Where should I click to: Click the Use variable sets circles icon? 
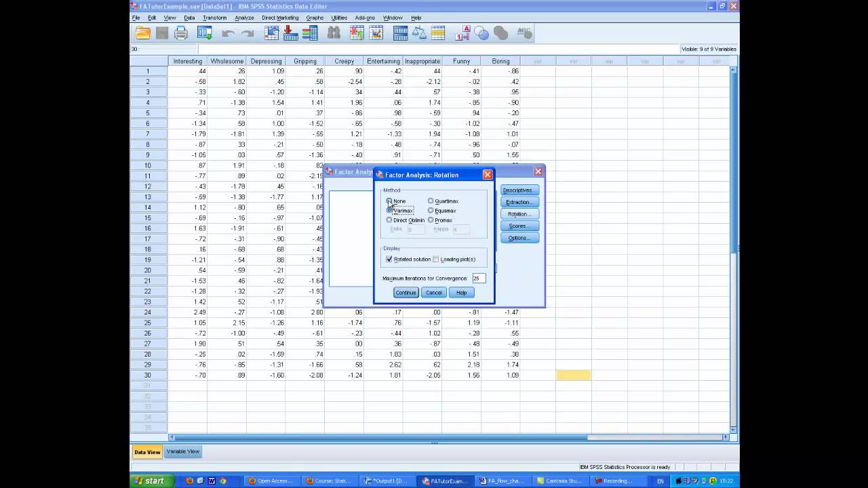pos(481,33)
